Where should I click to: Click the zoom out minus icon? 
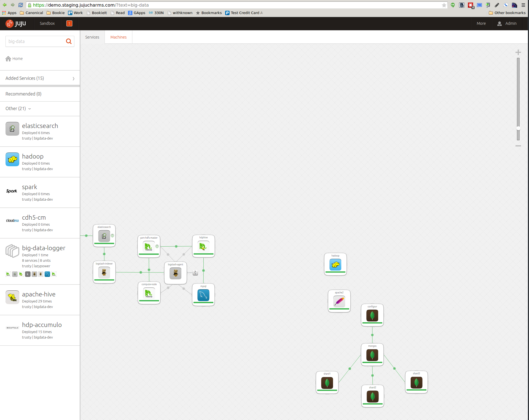coord(518,146)
